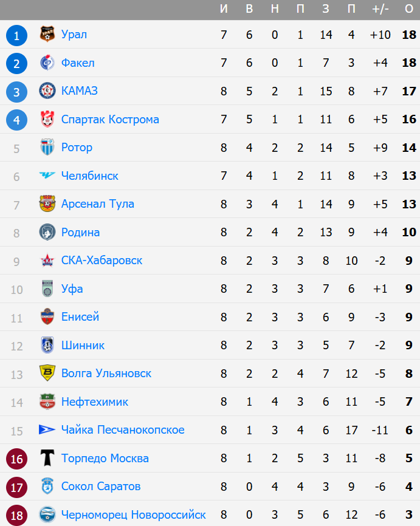Go to Шинник team page
This screenshot has height=526, width=420.
click(83, 346)
